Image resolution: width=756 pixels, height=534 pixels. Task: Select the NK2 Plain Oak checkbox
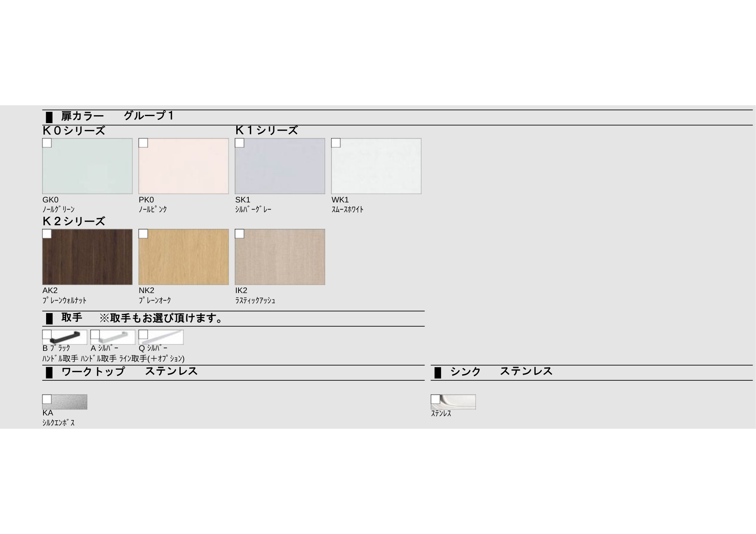[143, 234]
